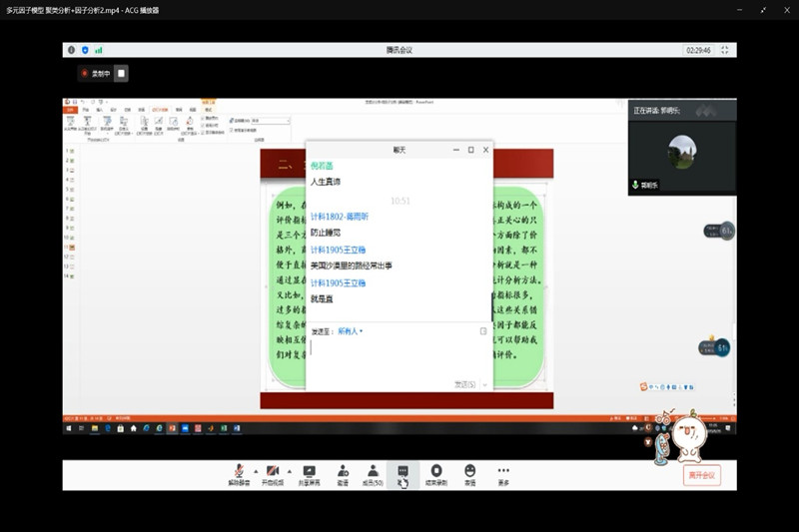
Task: Expand the arrow next to the video button
Action: [289, 470]
